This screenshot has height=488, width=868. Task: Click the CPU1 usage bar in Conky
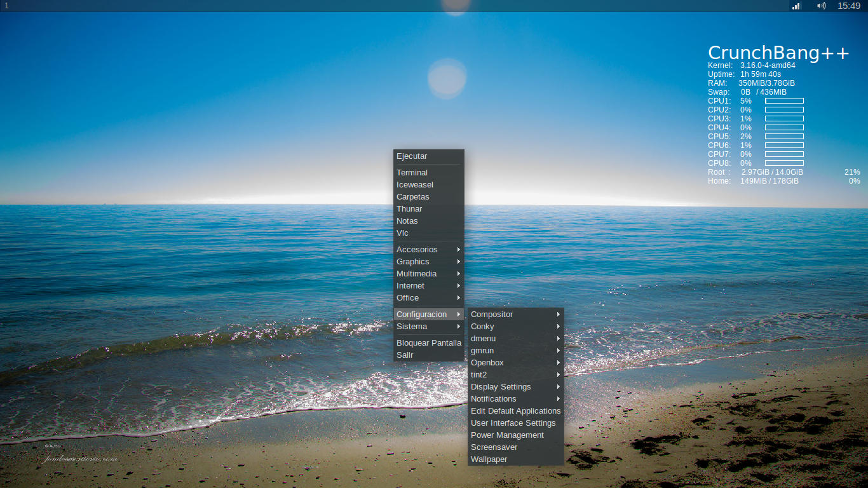tap(783, 100)
